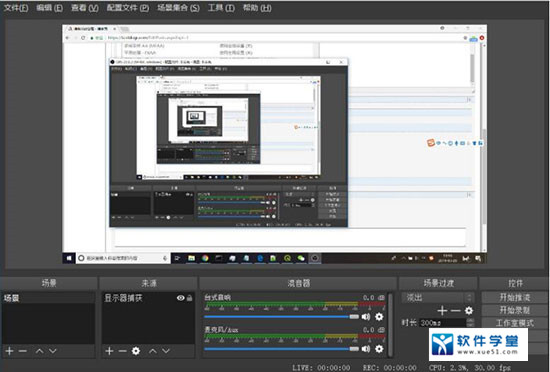Open the 查看 menu
Screen dimensions: 550x372
[x=85, y=8]
